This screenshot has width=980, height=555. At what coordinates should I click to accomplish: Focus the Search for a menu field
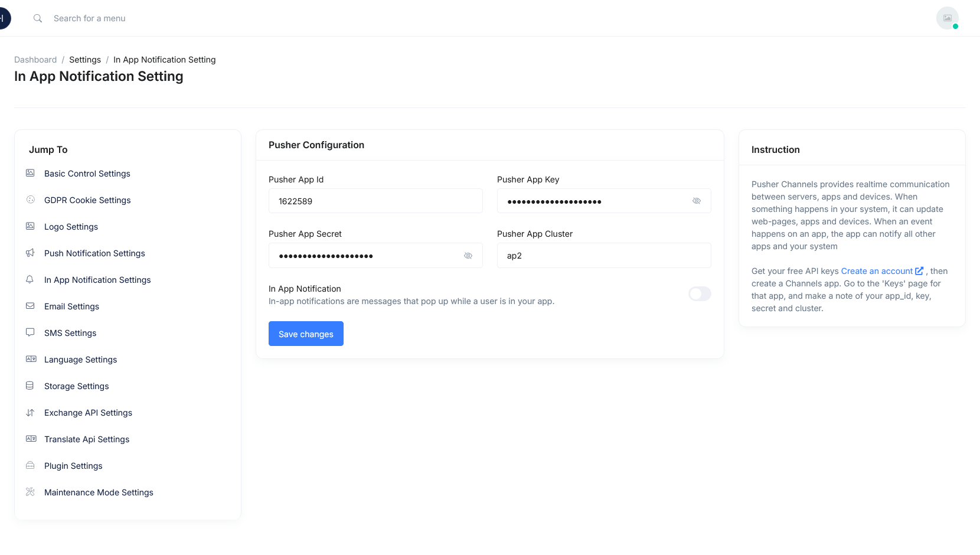coord(90,18)
